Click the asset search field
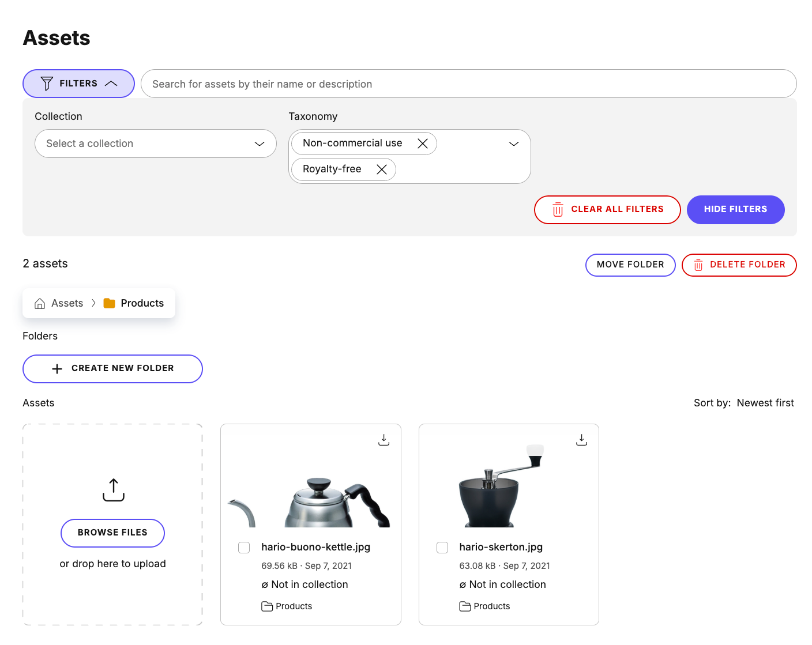Viewport: 812px width, 645px height. (x=468, y=84)
